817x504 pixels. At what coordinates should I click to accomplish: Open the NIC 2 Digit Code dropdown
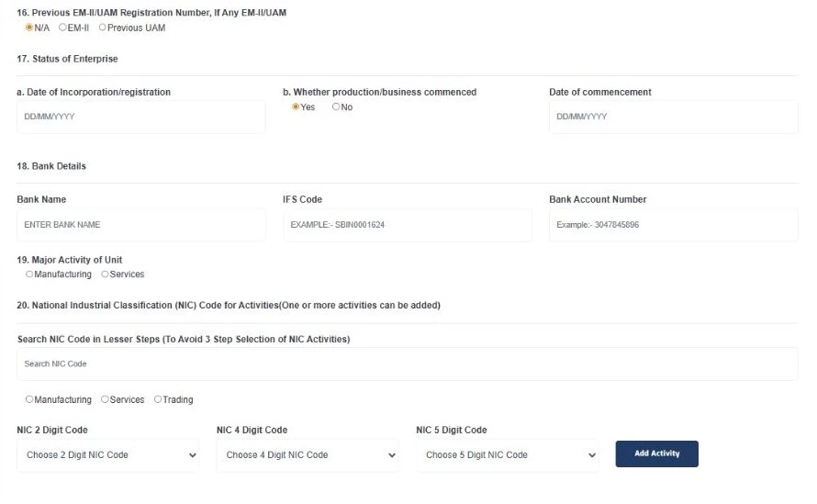point(107,455)
